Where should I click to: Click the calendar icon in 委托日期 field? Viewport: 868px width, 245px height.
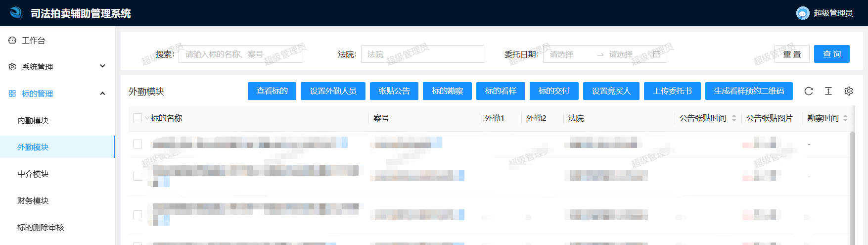coord(656,54)
